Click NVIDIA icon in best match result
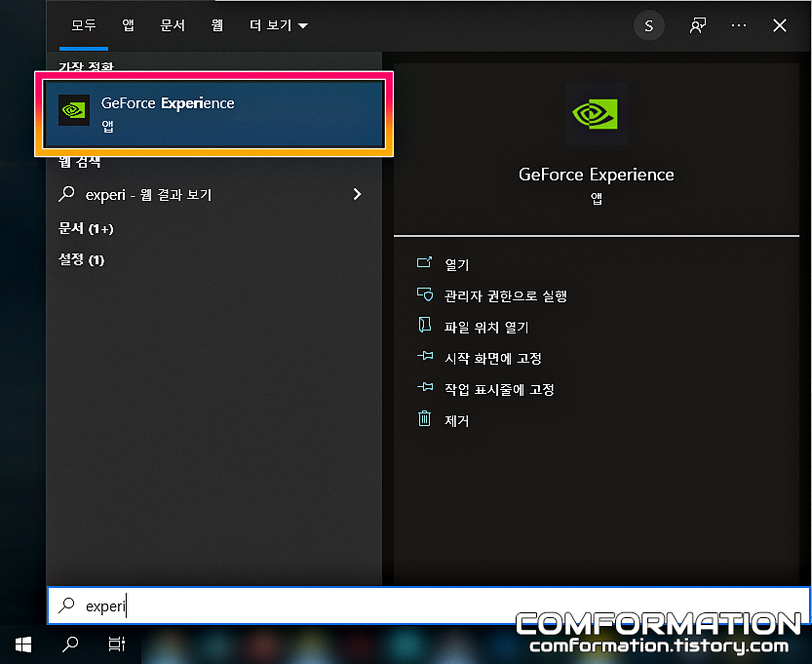 click(x=74, y=110)
